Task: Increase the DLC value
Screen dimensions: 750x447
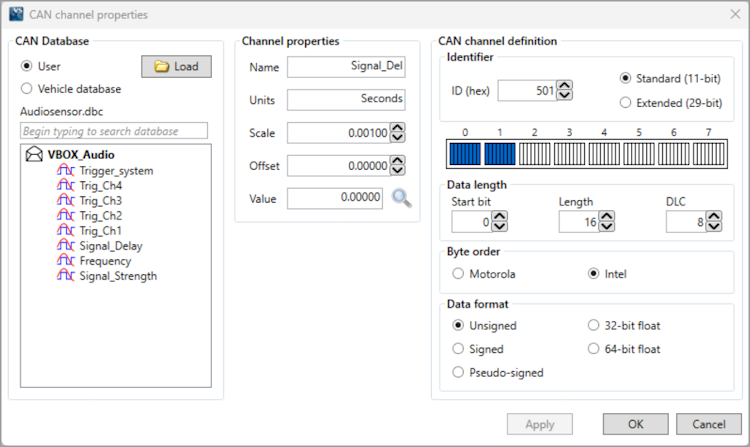Action: 714,217
